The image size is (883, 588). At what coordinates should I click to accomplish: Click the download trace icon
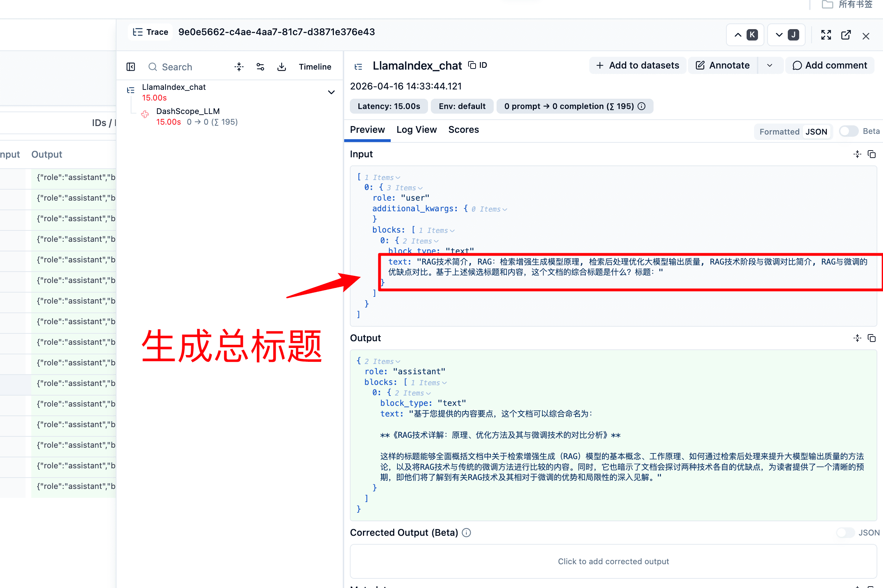[x=281, y=67]
